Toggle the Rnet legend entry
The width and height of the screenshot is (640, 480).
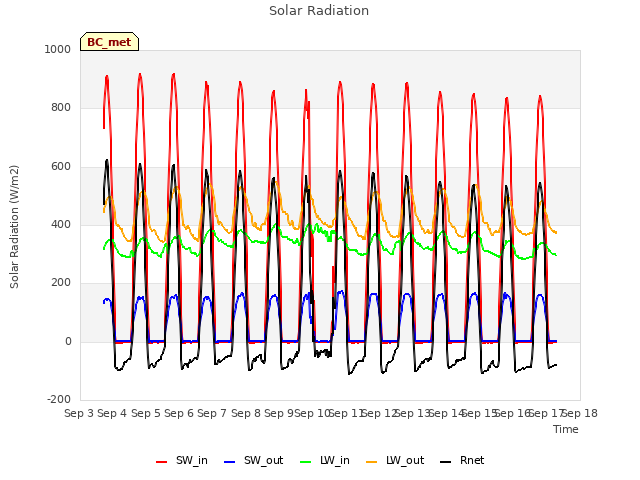coord(462,460)
